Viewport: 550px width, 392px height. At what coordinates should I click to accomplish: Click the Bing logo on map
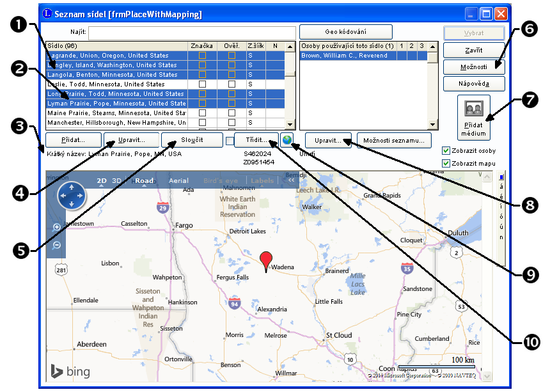70,370
